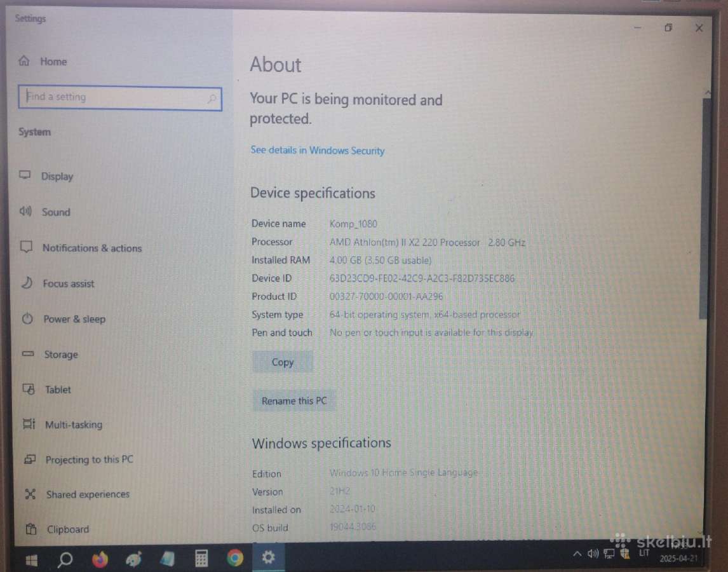Open Sound settings
The width and height of the screenshot is (728, 572).
click(45, 212)
